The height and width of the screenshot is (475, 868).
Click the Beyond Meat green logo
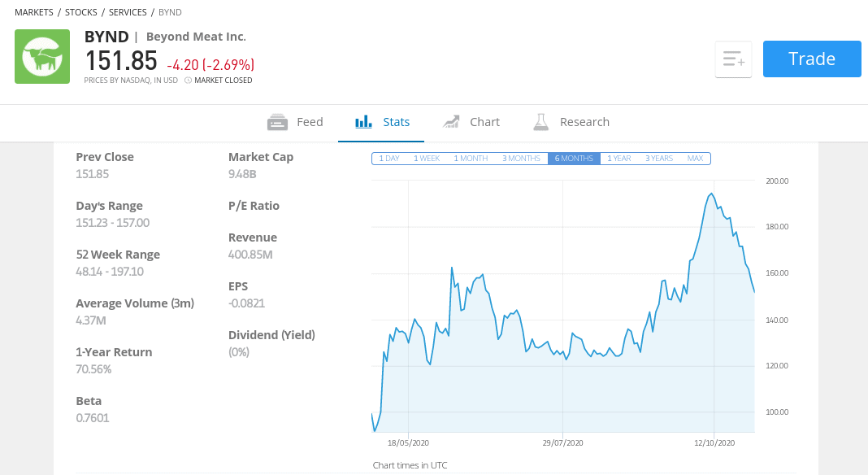click(42, 57)
